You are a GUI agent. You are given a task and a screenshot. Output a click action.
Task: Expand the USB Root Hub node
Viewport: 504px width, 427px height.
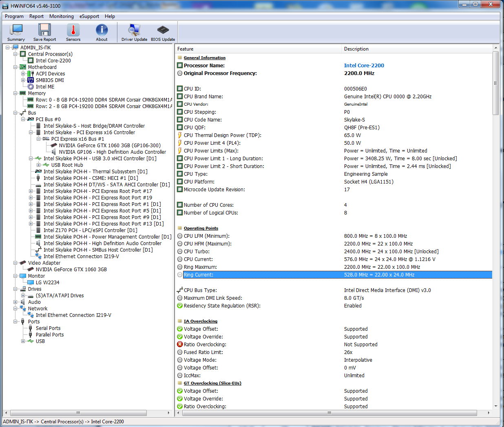(39, 165)
